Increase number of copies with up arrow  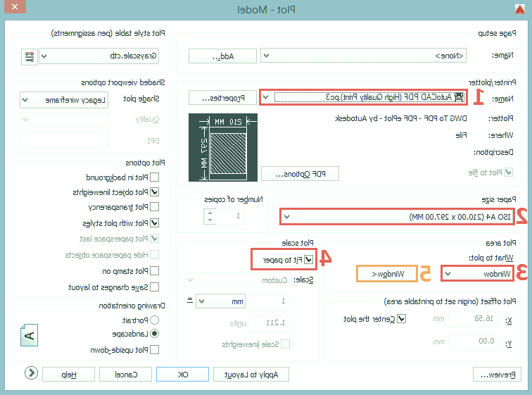point(210,213)
